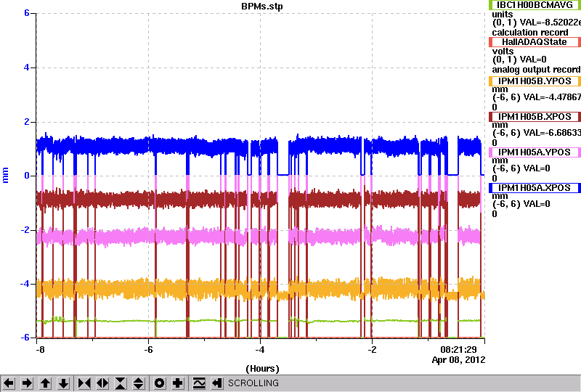Select the IPM1H05B.XPOS legend entry
Screen dimensions: 581x392
tap(535, 117)
